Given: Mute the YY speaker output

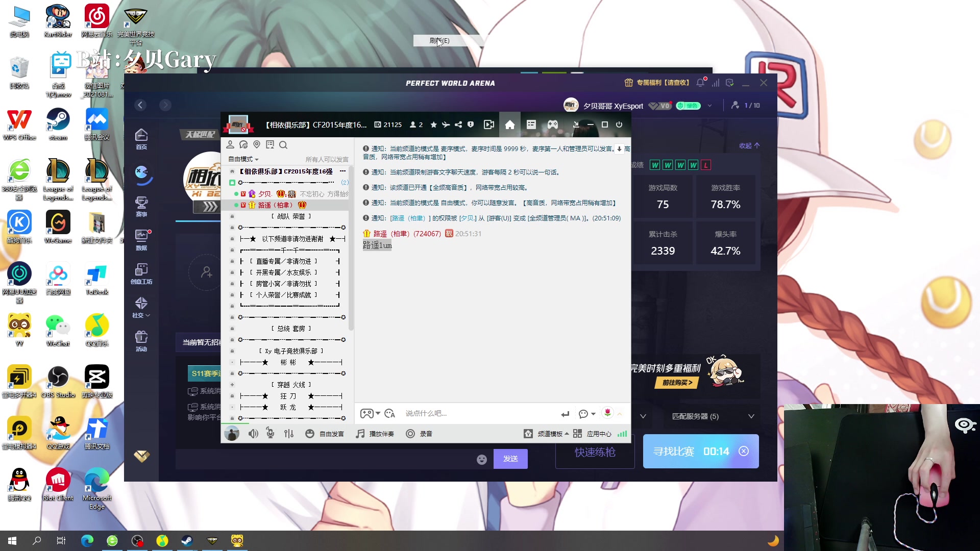Looking at the screenshot, I should coord(253,434).
